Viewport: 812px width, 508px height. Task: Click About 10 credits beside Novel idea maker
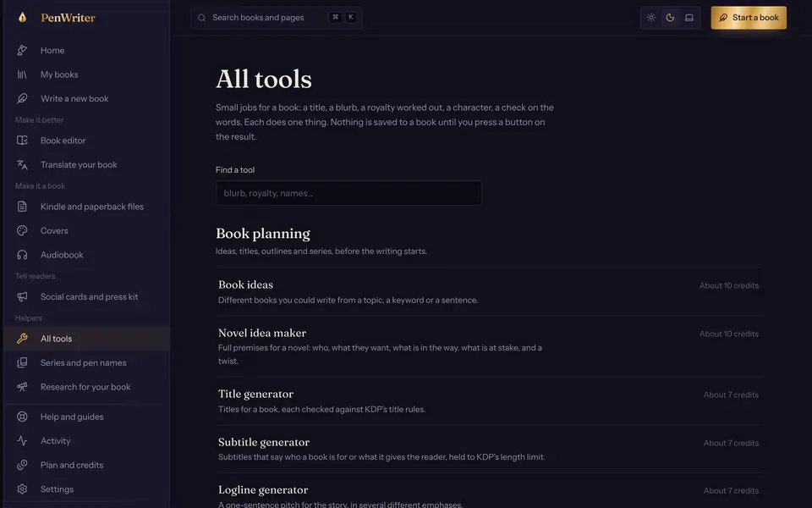point(728,334)
